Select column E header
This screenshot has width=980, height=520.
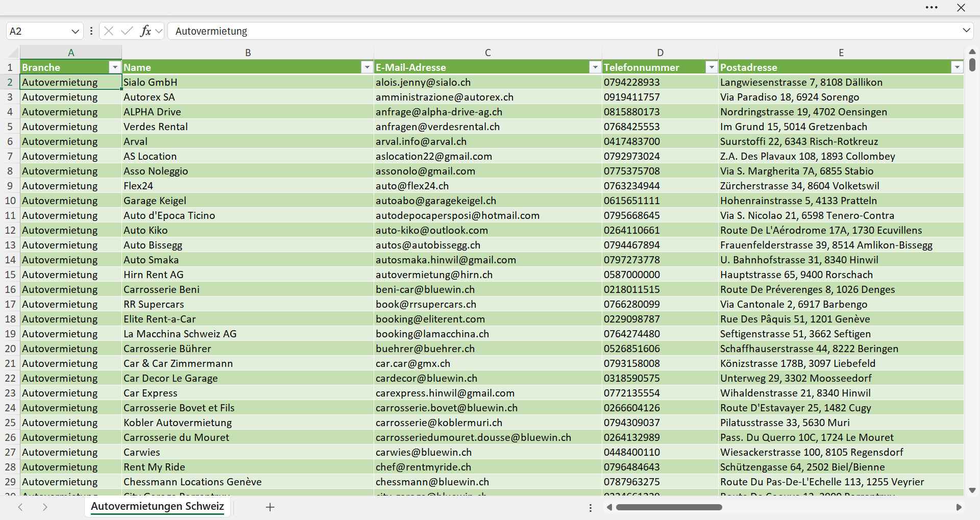tap(841, 53)
